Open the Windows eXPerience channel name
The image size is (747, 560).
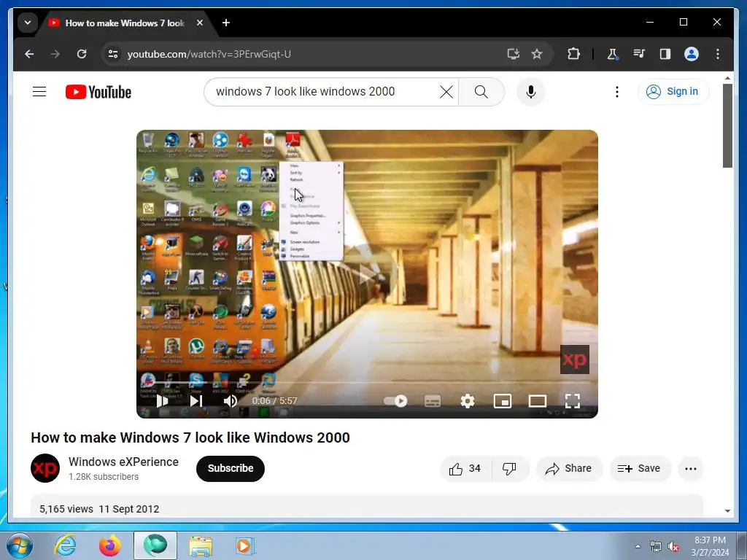coord(123,462)
